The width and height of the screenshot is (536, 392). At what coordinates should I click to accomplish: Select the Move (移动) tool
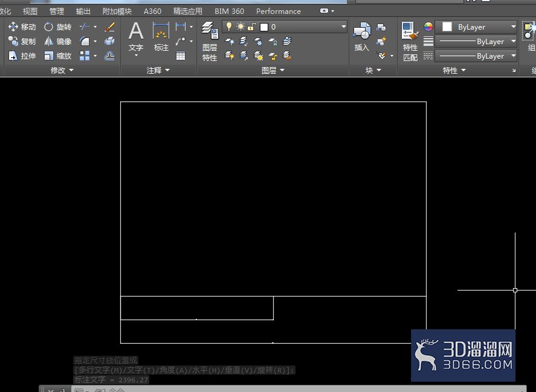point(22,27)
